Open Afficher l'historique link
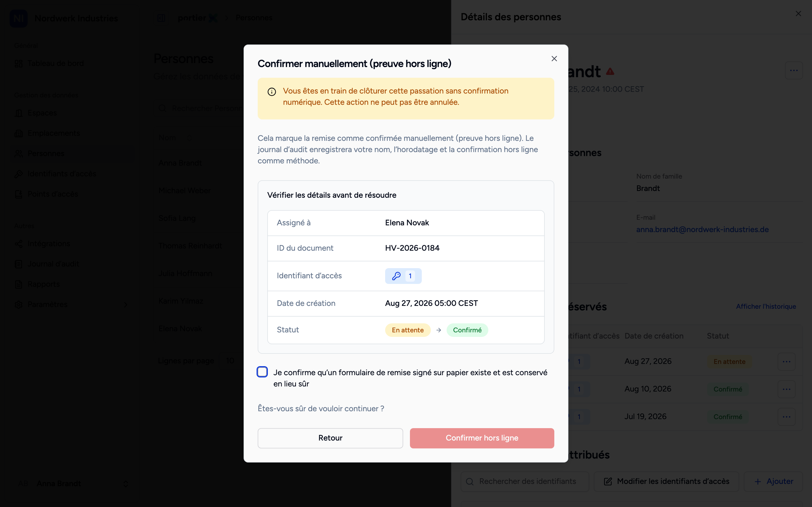 click(x=766, y=306)
